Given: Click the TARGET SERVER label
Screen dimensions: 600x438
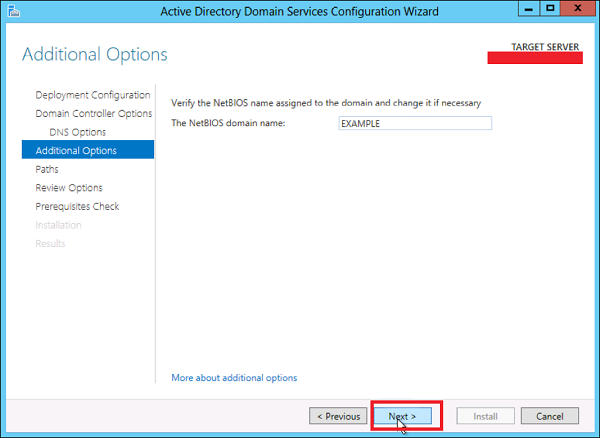Looking at the screenshot, I should pos(546,47).
